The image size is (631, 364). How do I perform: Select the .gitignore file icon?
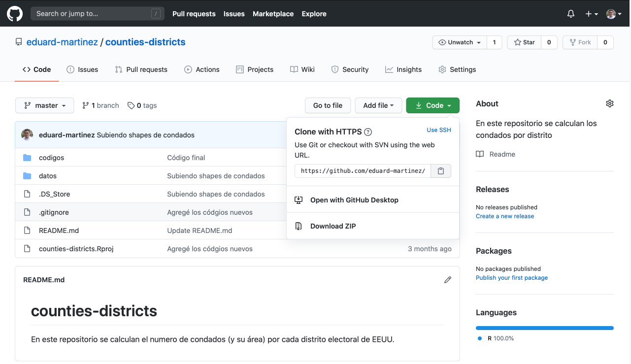tap(27, 212)
